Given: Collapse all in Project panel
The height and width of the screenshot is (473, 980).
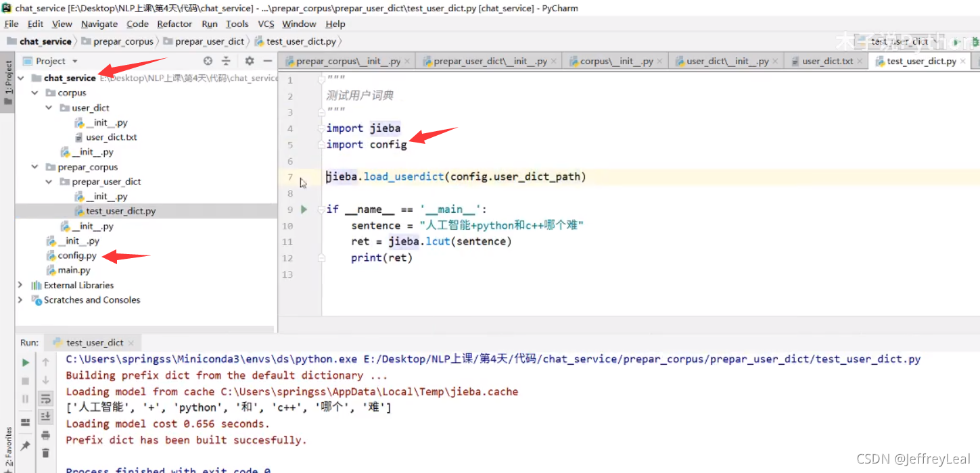Looking at the screenshot, I should coord(226,61).
